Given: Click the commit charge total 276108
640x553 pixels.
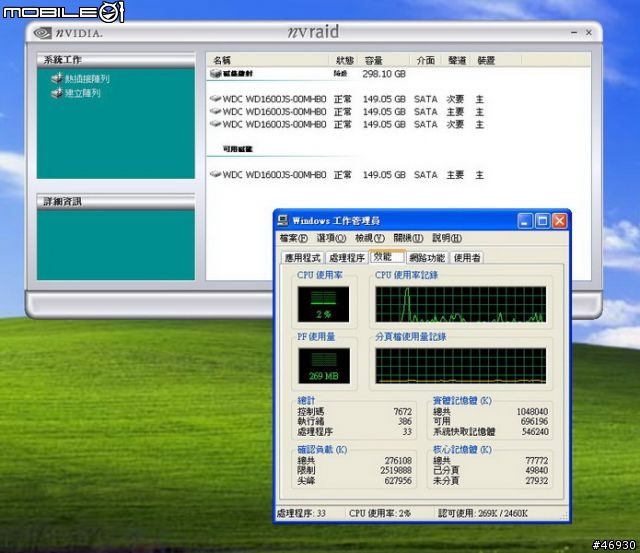Looking at the screenshot, I should pyautogui.click(x=398, y=460).
